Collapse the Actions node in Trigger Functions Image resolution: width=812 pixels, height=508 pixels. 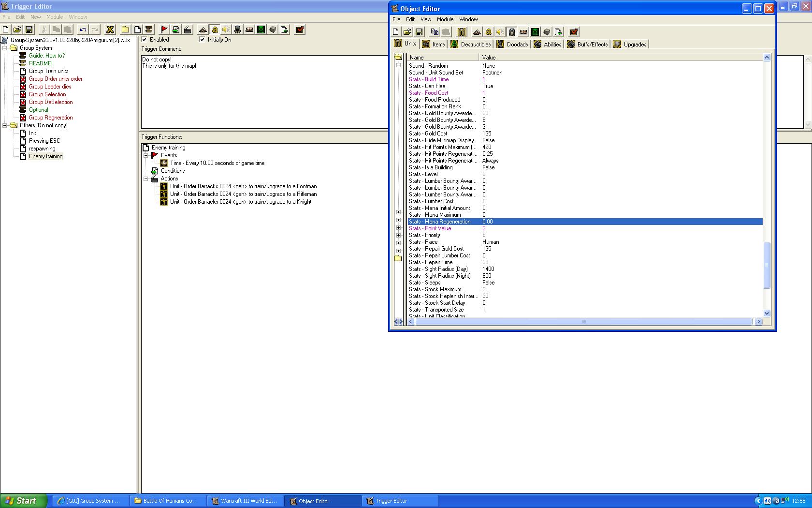pos(145,179)
